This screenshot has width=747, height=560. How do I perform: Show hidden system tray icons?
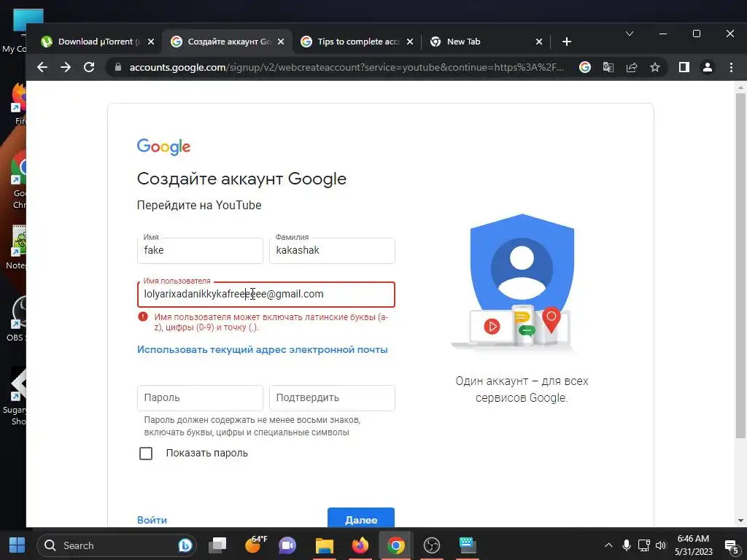click(x=608, y=545)
